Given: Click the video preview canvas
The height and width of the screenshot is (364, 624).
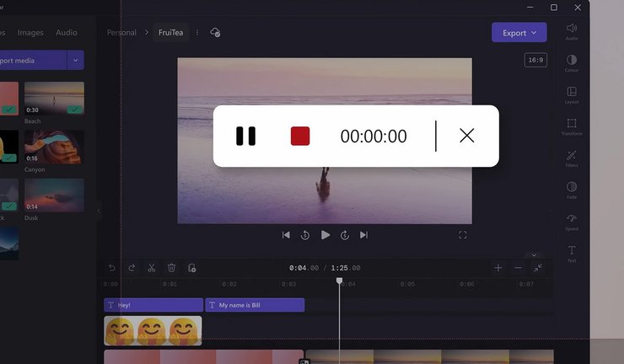Looking at the screenshot, I should click(x=325, y=141).
